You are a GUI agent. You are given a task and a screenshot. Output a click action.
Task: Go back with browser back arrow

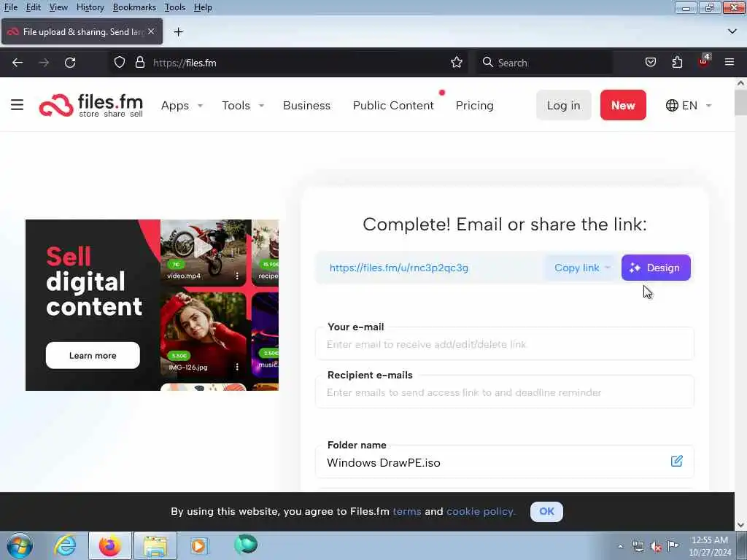(x=18, y=63)
